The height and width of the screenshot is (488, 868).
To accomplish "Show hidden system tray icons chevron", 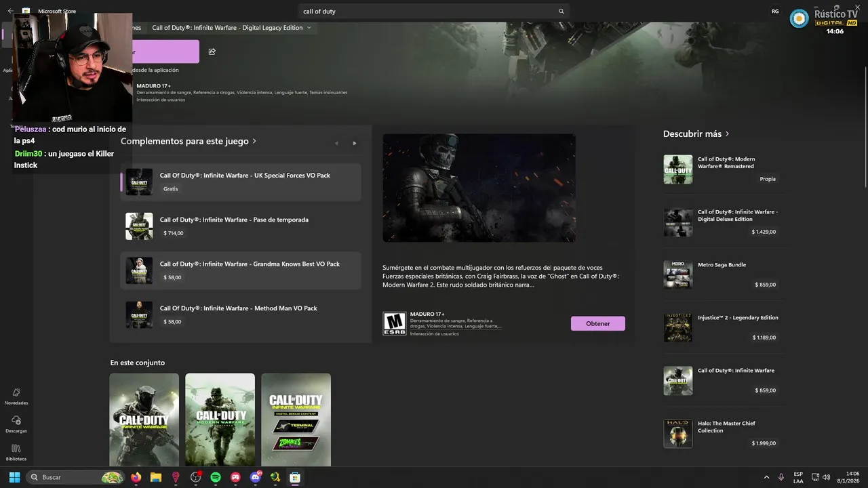I will [x=766, y=477].
